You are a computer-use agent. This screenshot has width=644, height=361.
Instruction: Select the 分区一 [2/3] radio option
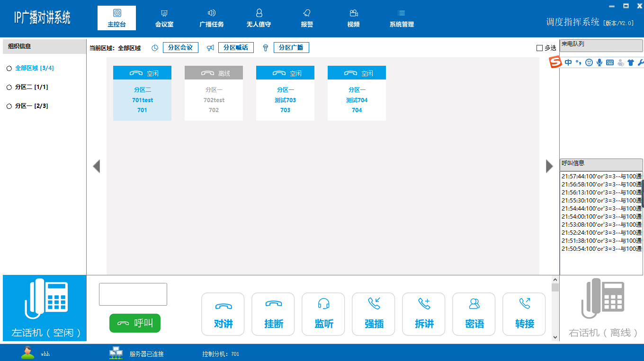coord(9,106)
